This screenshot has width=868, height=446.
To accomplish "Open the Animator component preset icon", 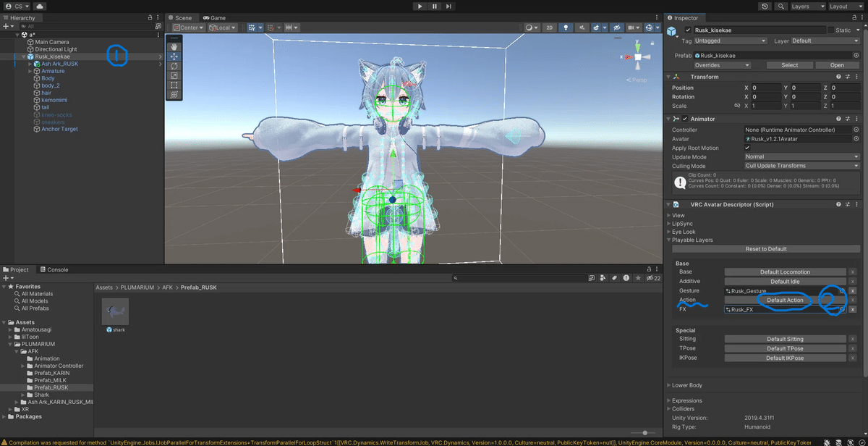I will coord(848,119).
